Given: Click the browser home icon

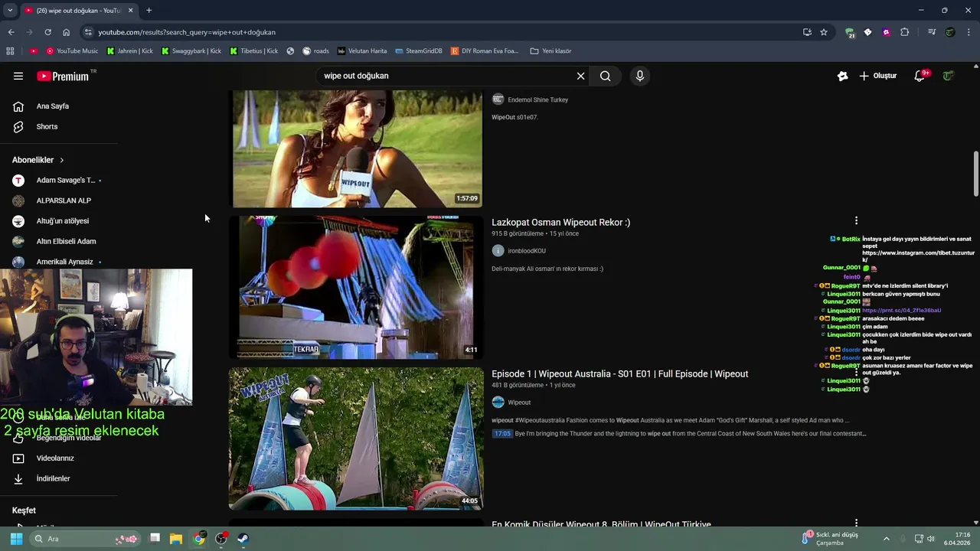Looking at the screenshot, I should coord(66,32).
